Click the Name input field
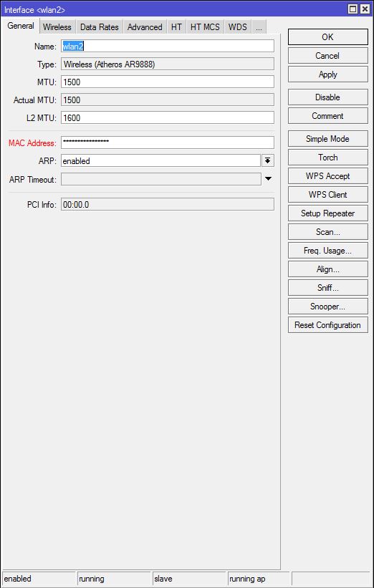 (x=168, y=46)
